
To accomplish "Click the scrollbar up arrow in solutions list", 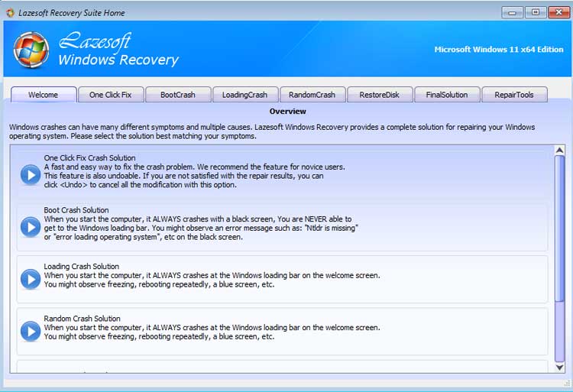I will coord(559,150).
